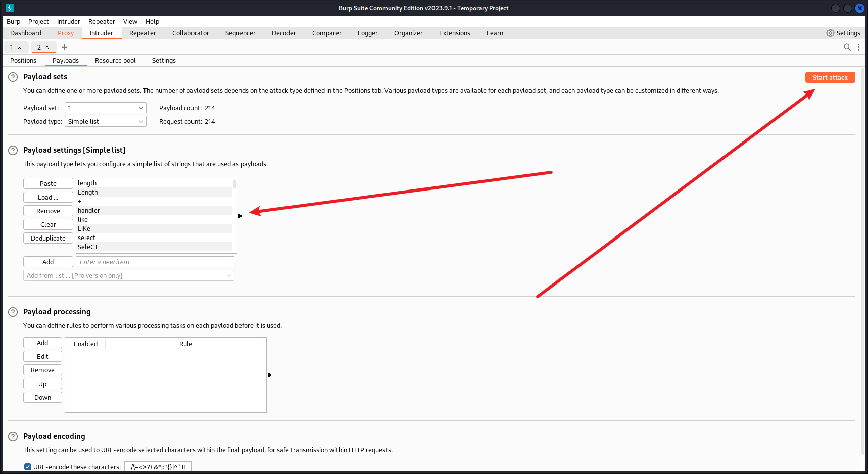Click Remove in payload processing

click(x=42, y=370)
